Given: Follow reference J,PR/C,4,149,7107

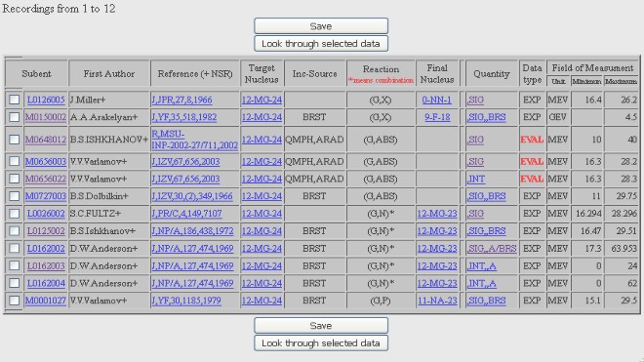Looking at the screenshot, I should click(186, 214).
